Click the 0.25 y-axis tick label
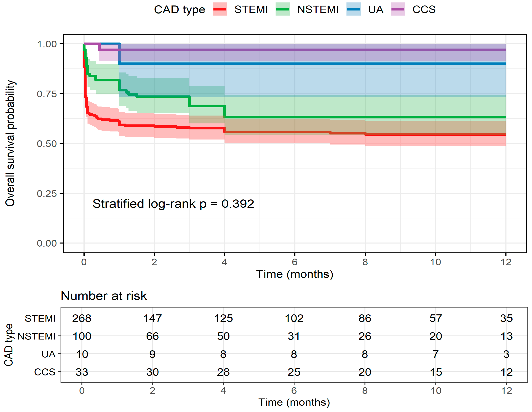Screen dimensions: 532x412 pyautogui.click(x=46, y=193)
